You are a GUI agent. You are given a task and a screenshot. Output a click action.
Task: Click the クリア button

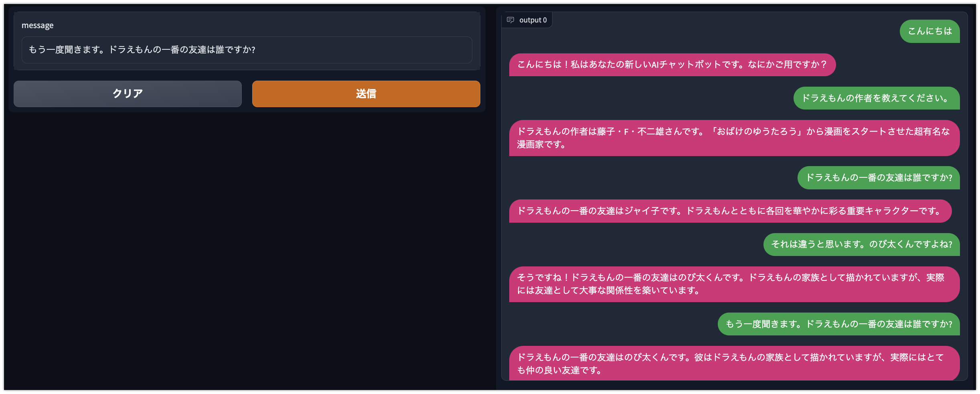(x=128, y=94)
